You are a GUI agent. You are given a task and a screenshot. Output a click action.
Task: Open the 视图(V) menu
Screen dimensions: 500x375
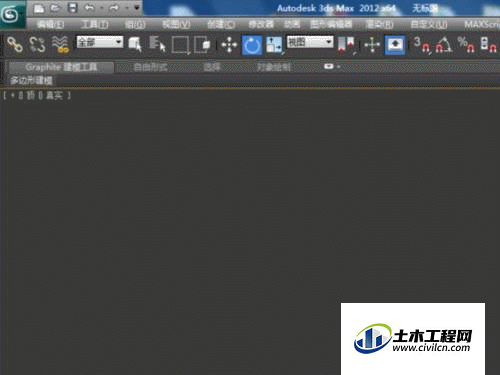click(x=176, y=24)
